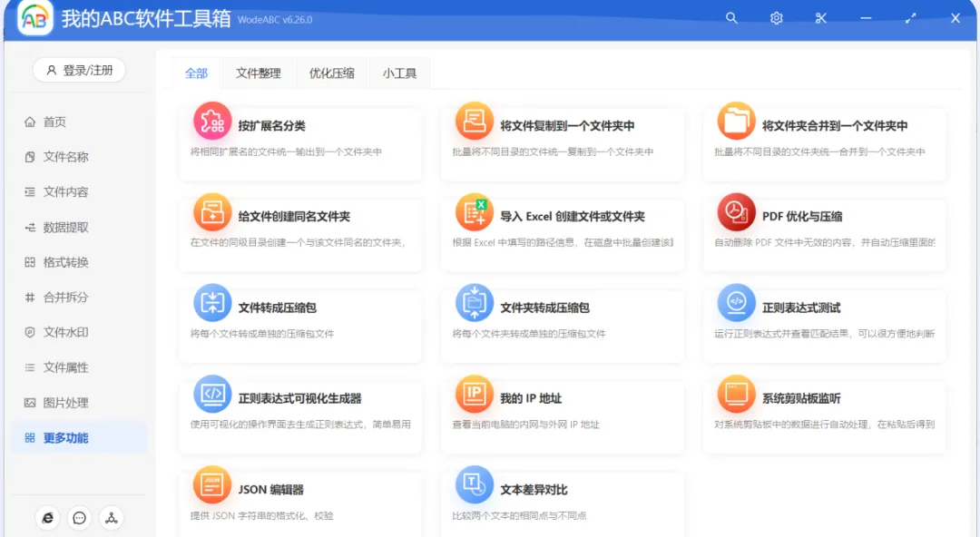Open 图片处理 sidebar section
Screen dimensions: 980x537
[79, 404]
